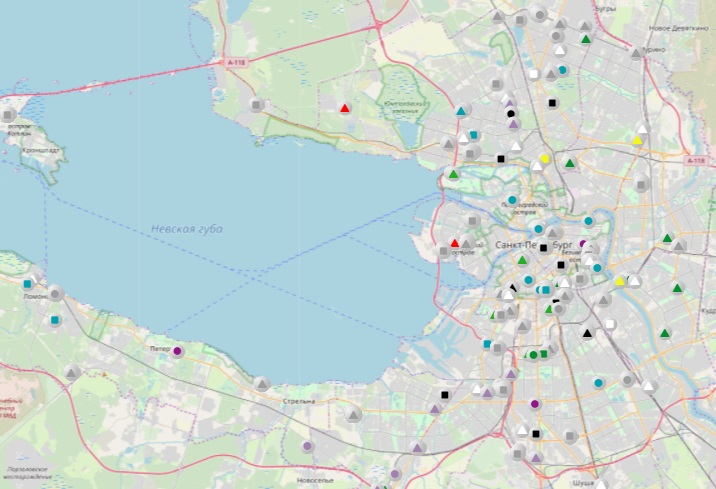Image resolution: width=716 pixels, height=489 pixels.
Task: Select the purple circle marker at Peterhof
Action: [178, 351]
